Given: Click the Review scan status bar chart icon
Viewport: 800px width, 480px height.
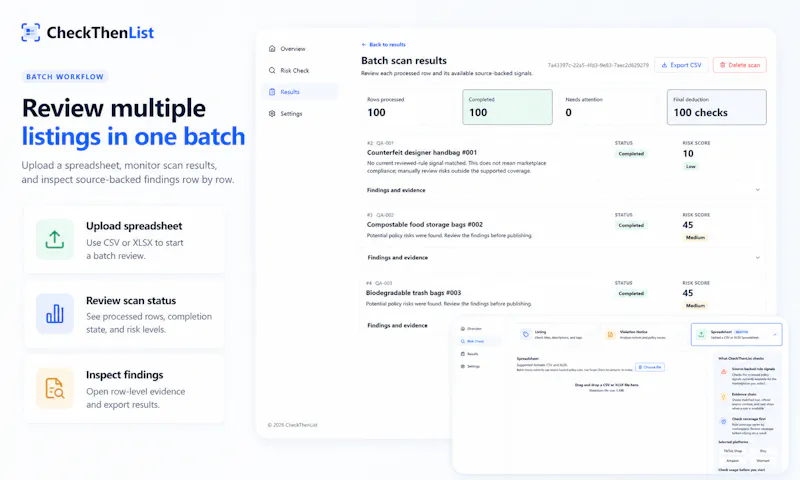Looking at the screenshot, I should coord(55,314).
